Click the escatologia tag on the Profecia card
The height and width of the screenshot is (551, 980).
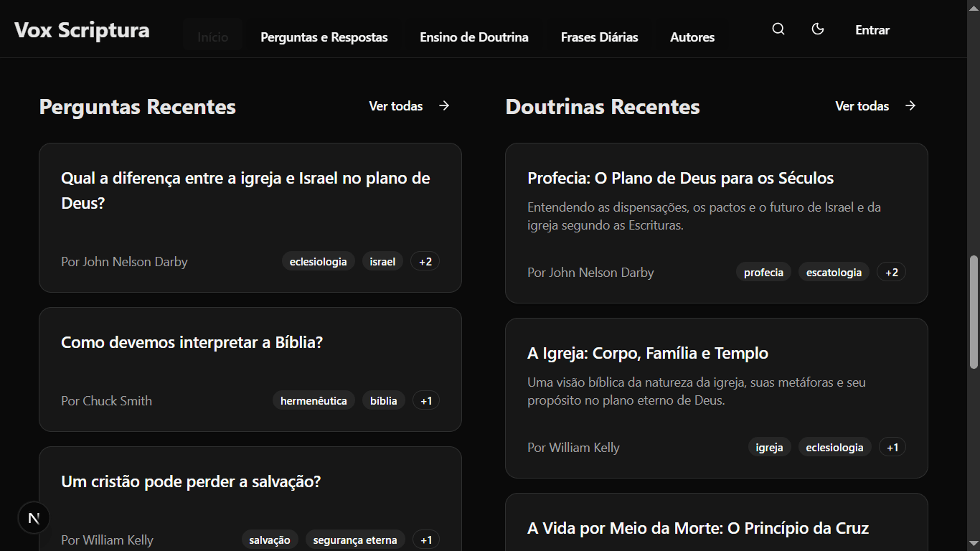(x=834, y=271)
